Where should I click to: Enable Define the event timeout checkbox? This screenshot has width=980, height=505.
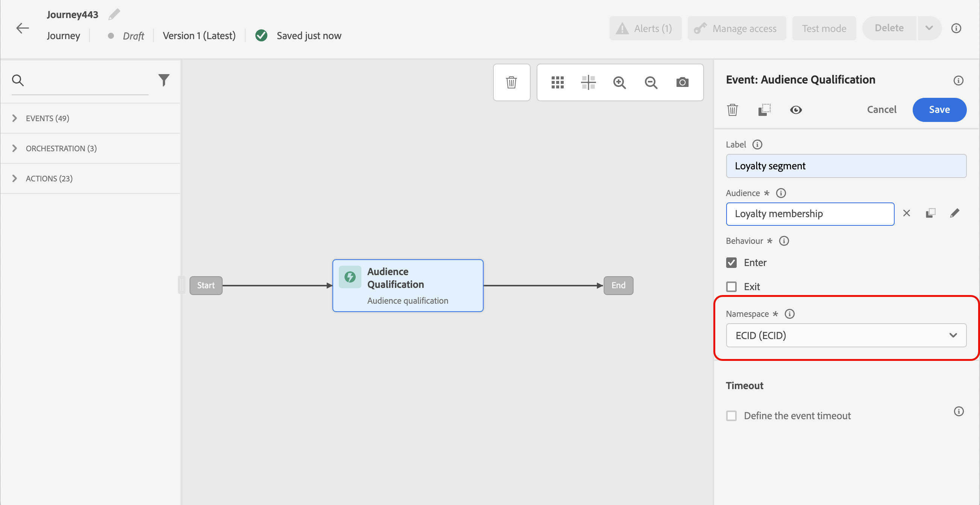731,415
